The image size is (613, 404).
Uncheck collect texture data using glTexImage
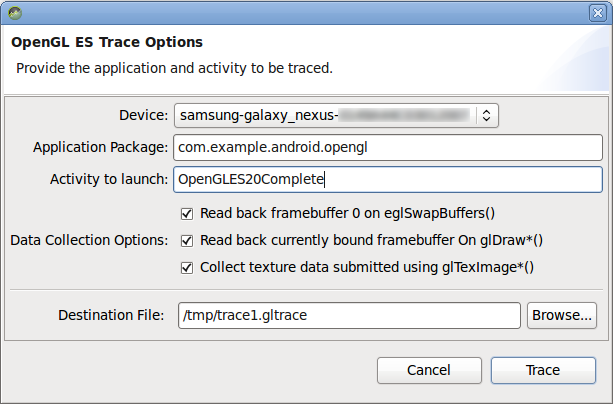187,267
